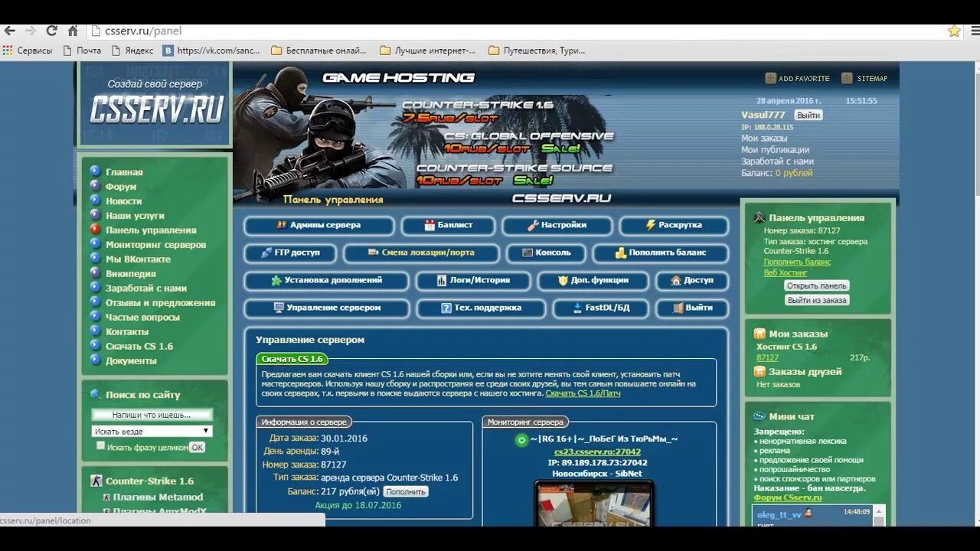The width and height of the screenshot is (980, 551).
Task: Click the ADD FAVORITE icon link
Action: [797, 78]
